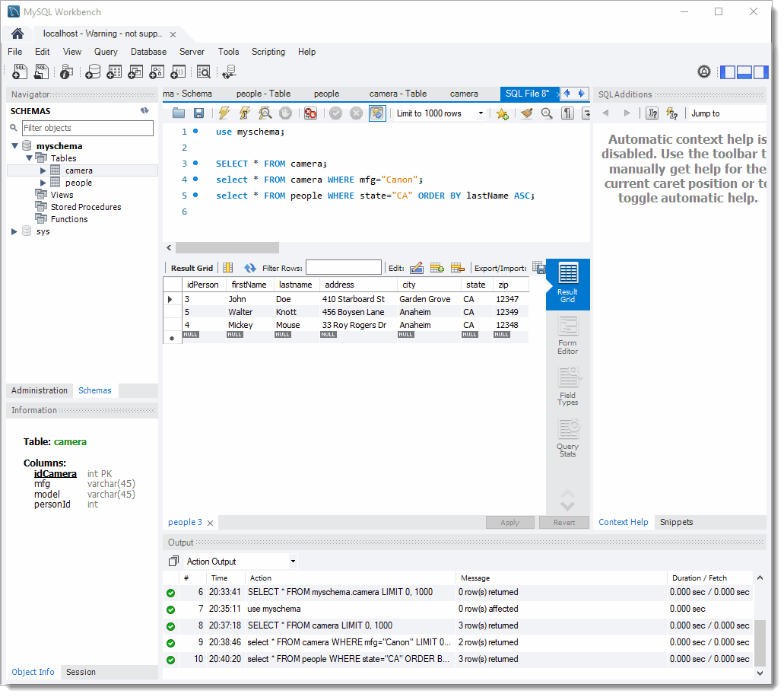This screenshot has width=784, height=697.
Task: Collapse the myschema tree node
Action: (x=15, y=146)
